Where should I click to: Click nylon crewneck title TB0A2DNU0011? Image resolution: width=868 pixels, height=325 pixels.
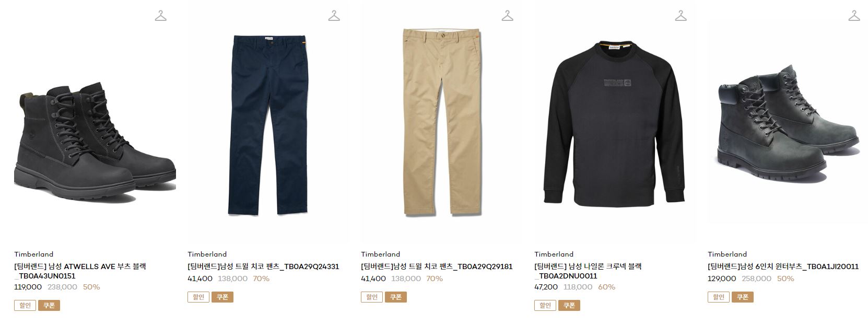pyautogui.click(x=588, y=271)
